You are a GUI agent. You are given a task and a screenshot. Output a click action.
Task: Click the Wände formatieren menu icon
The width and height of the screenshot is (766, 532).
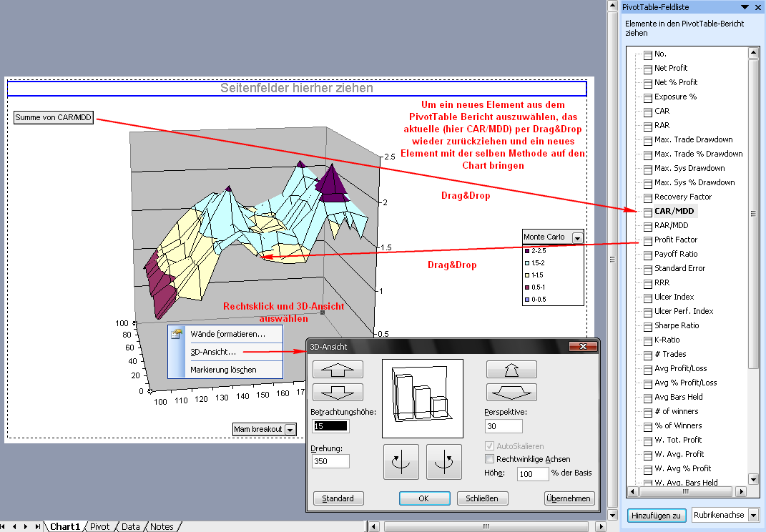coord(177,334)
